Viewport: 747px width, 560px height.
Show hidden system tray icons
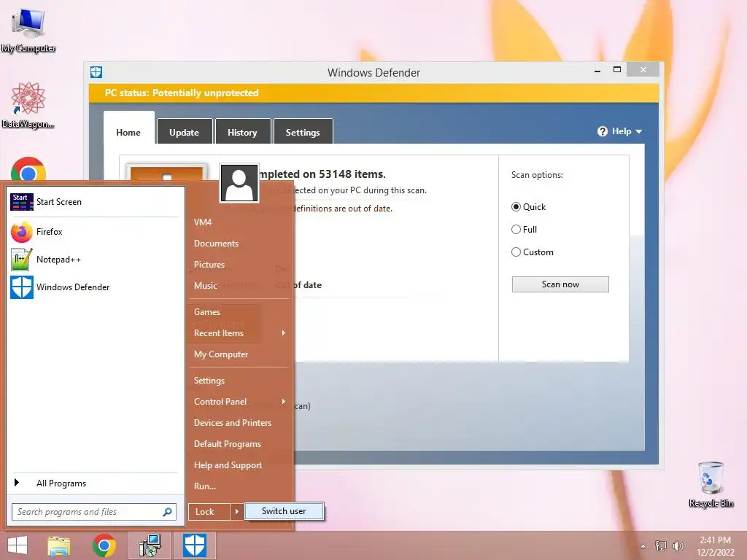(643, 546)
